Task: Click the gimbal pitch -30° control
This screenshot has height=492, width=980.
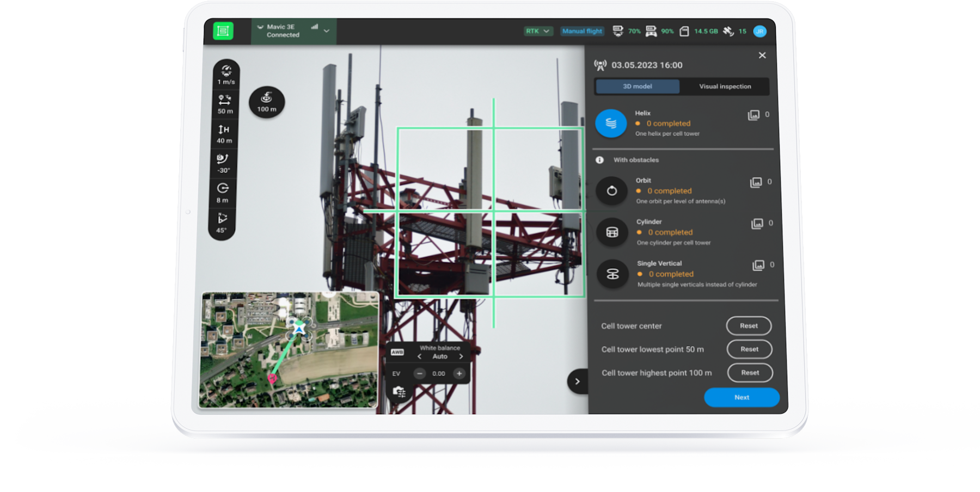Action: tap(223, 163)
